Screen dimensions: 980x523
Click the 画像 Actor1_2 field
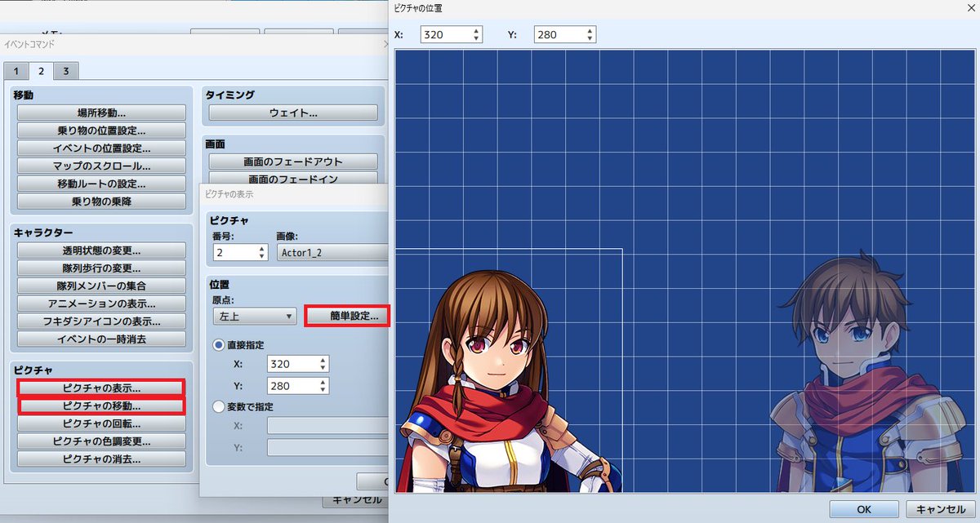332,253
